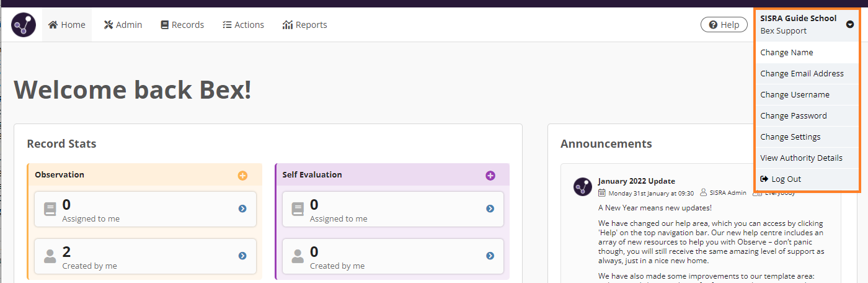Open the Records menu
Screen dimensions: 868x283
182,25
